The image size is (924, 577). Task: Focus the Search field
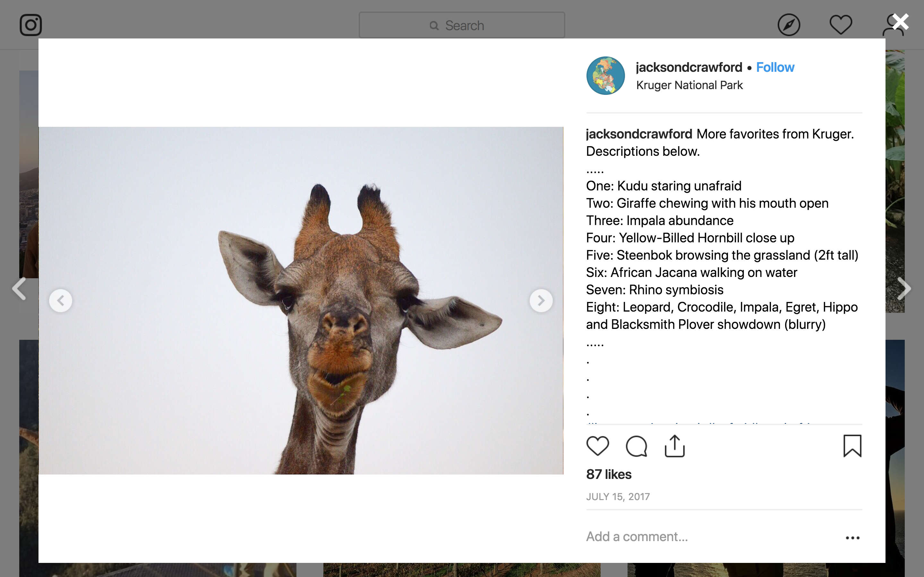pyautogui.click(x=462, y=25)
